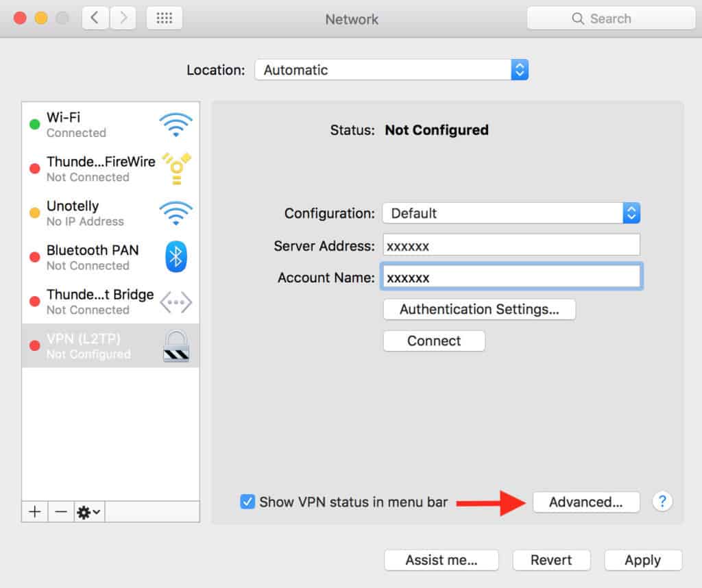The image size is (702, 588).
Task: Click the grid view icon in toolbar
Action: click(164, 19)
